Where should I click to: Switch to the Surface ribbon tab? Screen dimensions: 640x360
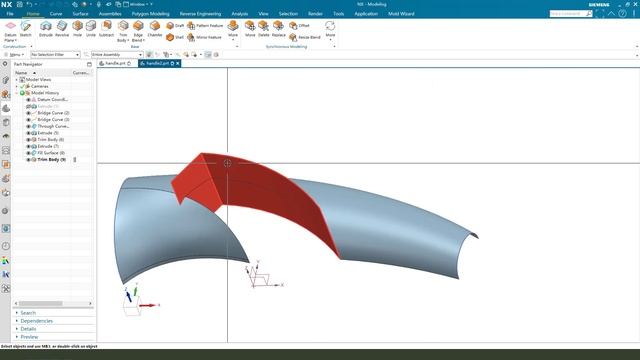80,14
